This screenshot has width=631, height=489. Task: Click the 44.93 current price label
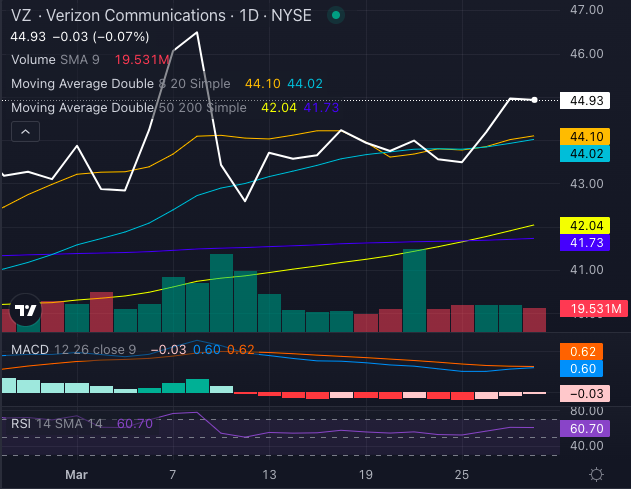point(585,101)
